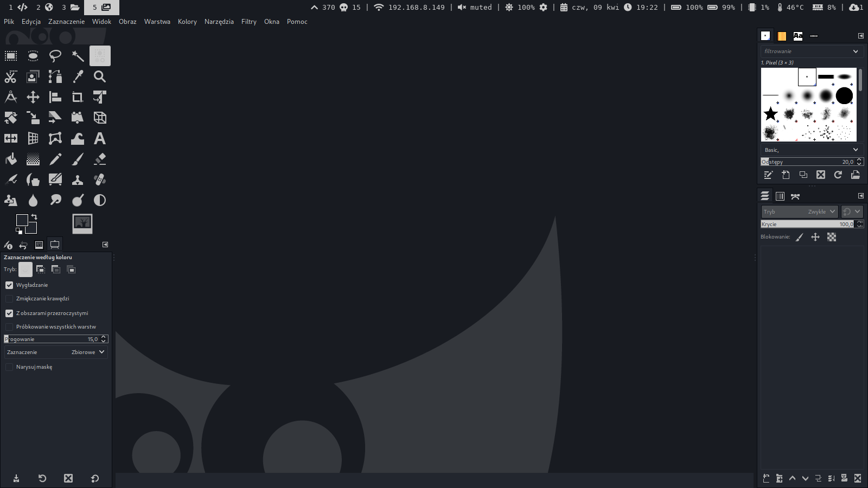This screenshot has height=488, width=868.
Task: Select the Ellipse Select tool
Action: coord(33,56)
